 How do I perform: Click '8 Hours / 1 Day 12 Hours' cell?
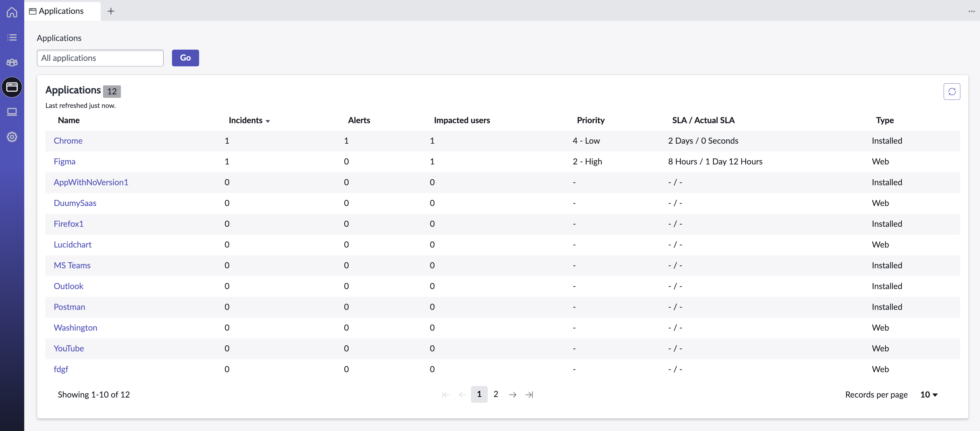click(715, 161)
